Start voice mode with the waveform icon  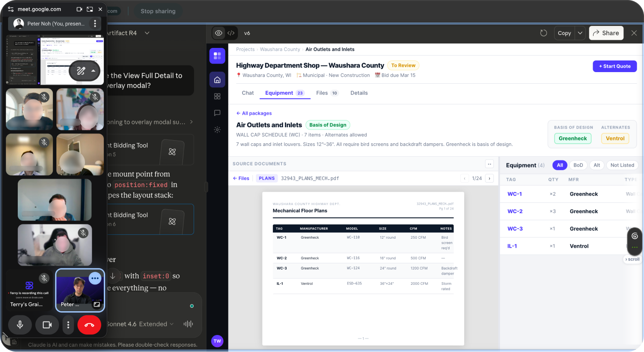click(188, 324)
